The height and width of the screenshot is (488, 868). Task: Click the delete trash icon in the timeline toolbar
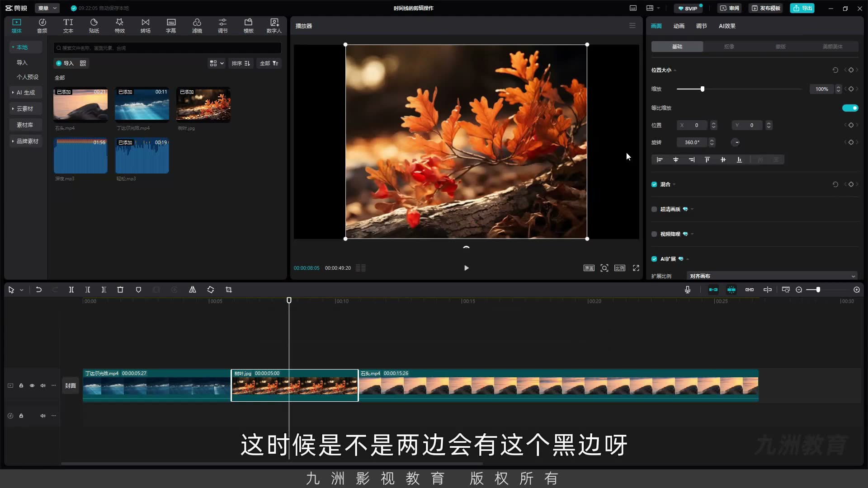pyautogui.click(x=120, y=290)
